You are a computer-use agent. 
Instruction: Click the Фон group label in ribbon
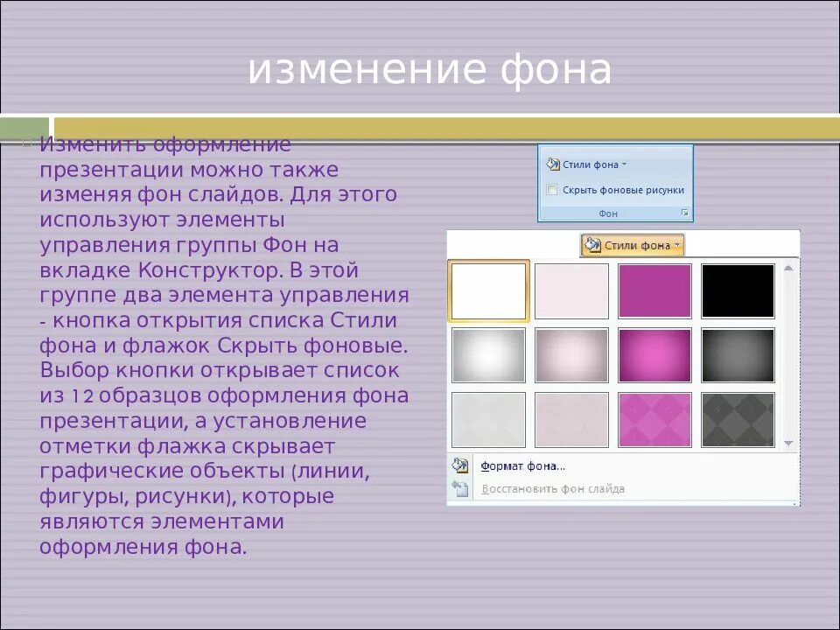[x=608, y=213]
